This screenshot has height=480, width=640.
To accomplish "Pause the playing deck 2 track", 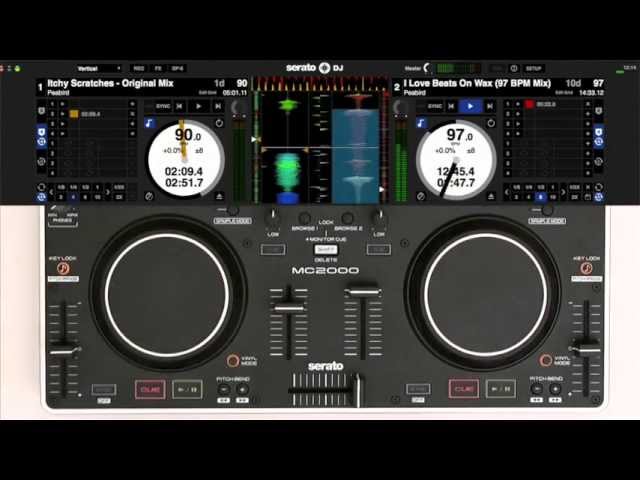I will point(470,106).
